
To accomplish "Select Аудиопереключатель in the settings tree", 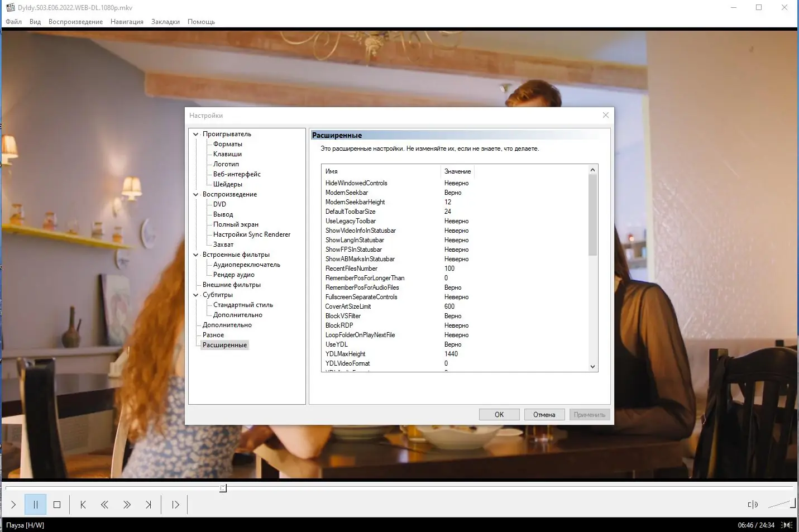I will [x=247, y=265].
